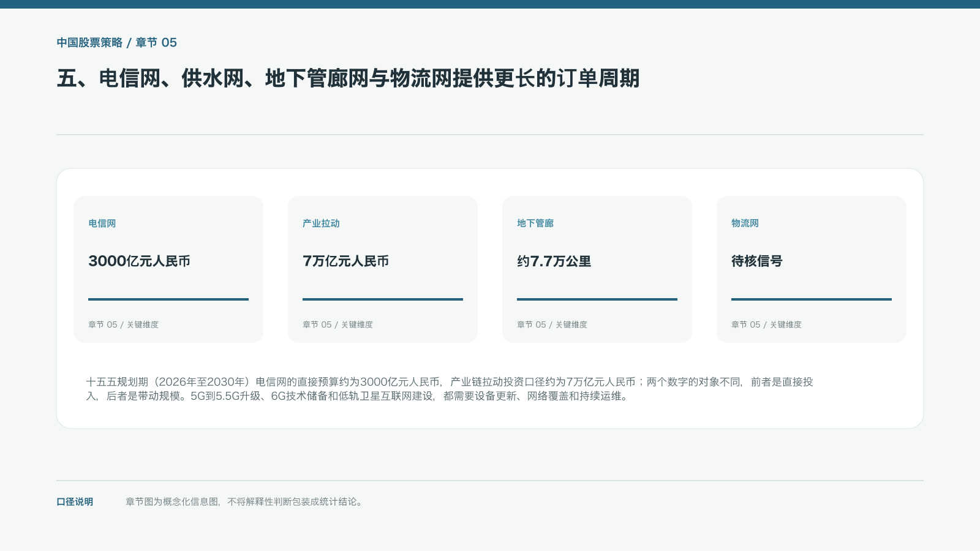Click the 物流网 card label
The image size is (980, 551).
point(745,223)
